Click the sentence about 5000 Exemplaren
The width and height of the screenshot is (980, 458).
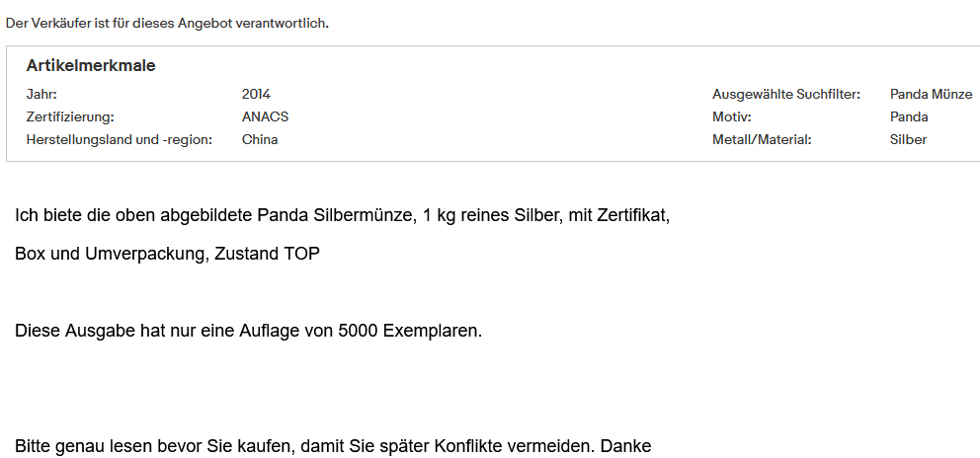point(248,331)
